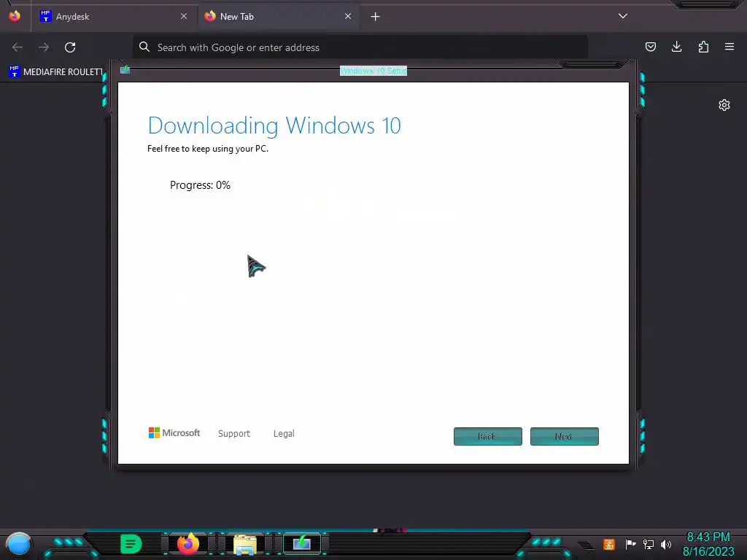Click the Windows 10 Setup window title text
Image resolution: width=747 pixels, height=560 pixels.
click(373, 71)
